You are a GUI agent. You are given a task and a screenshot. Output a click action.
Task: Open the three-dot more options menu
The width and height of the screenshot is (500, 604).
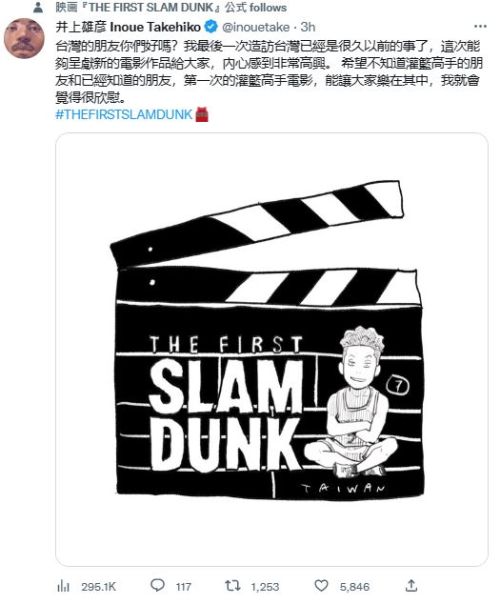point(480,27)
